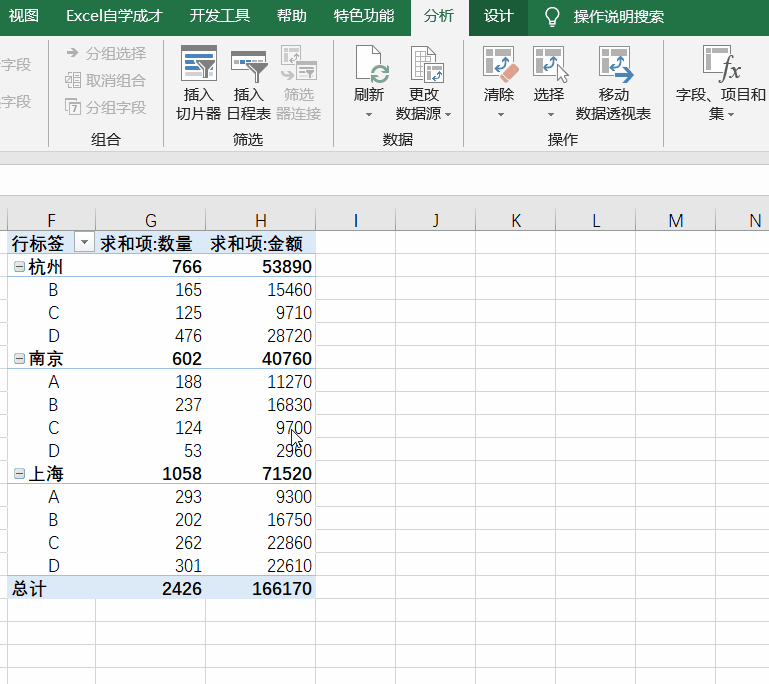769x684 pixels.
Task: Click cell with value 11270
Action: 260,381
